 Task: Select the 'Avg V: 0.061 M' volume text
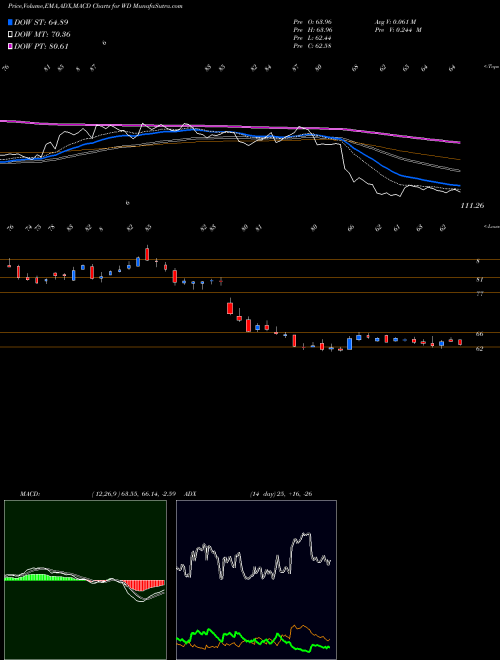(395, 22)
